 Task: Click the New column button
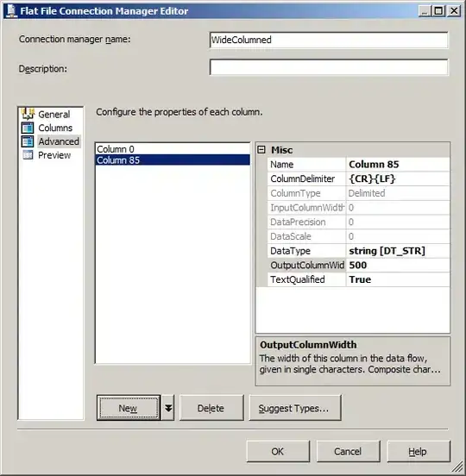point(129,408)
